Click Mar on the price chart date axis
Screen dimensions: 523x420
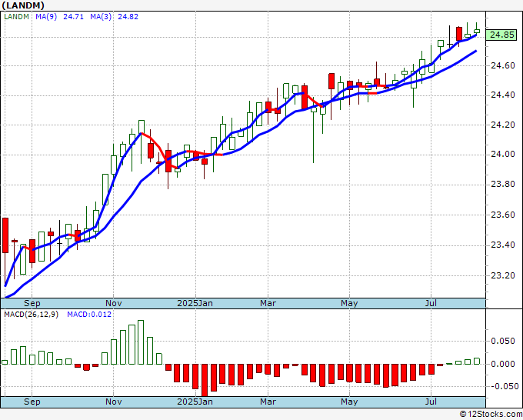point(268,304)
